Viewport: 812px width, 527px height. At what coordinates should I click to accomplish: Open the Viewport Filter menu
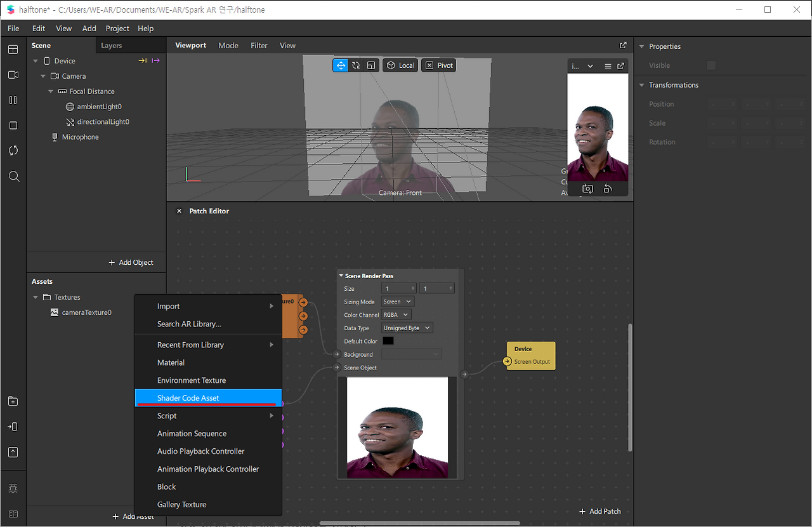coord(259,46)
